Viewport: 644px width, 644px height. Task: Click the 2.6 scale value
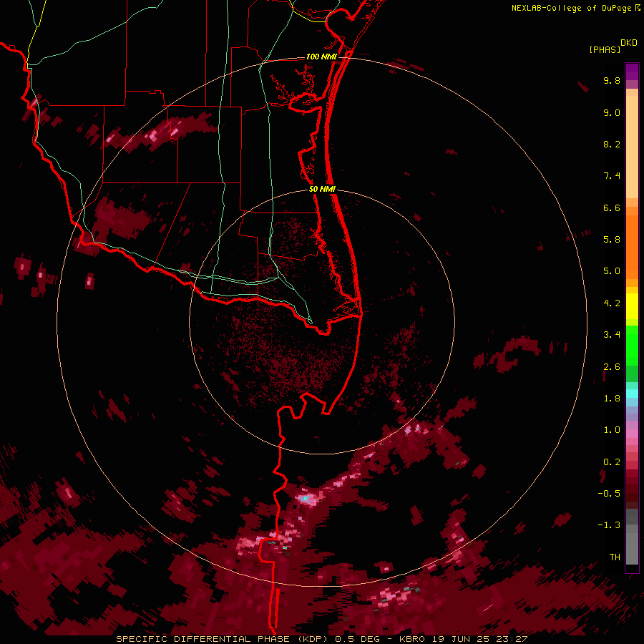click(612, 367)
